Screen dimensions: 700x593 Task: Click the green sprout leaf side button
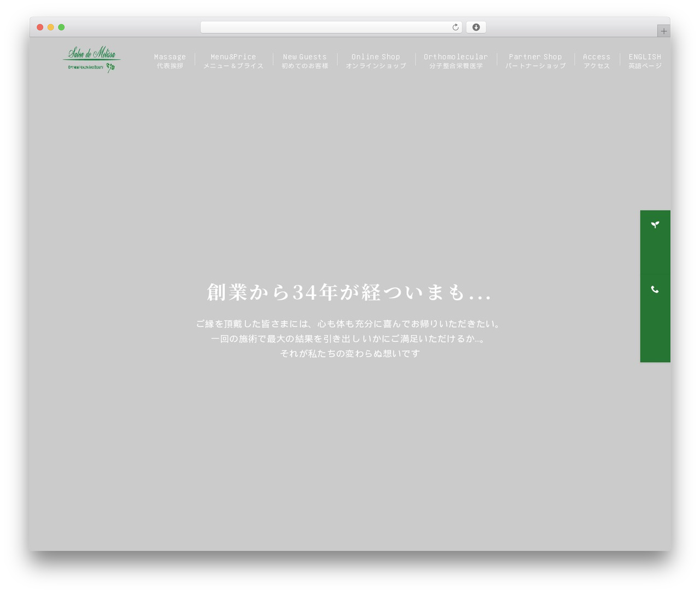tap(655, 242)
